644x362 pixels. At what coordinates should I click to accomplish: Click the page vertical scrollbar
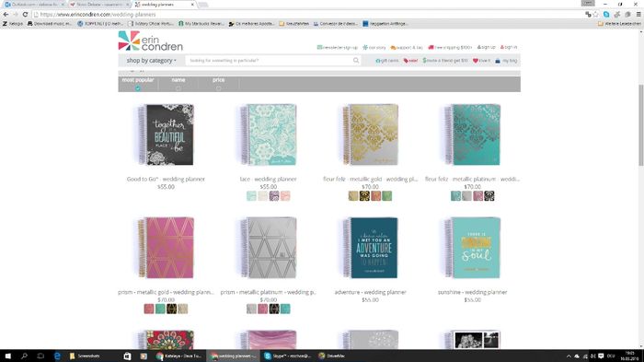click(x=640, y=124)
